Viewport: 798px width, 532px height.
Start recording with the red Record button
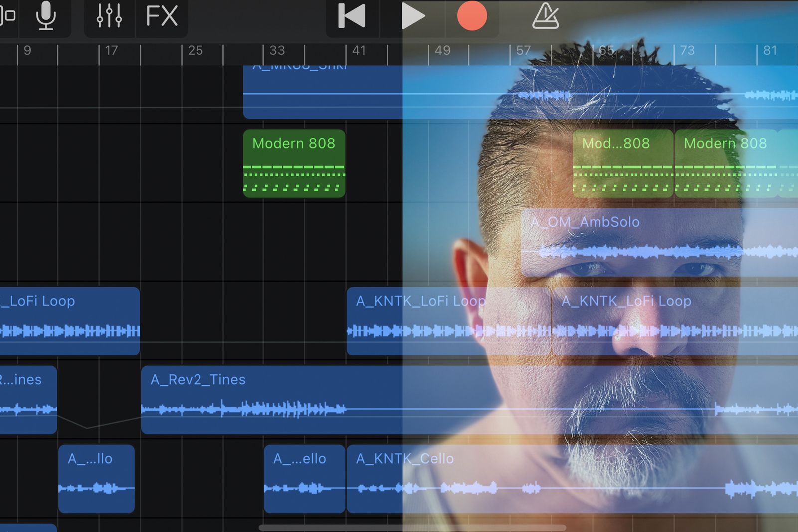coord(472,16)
